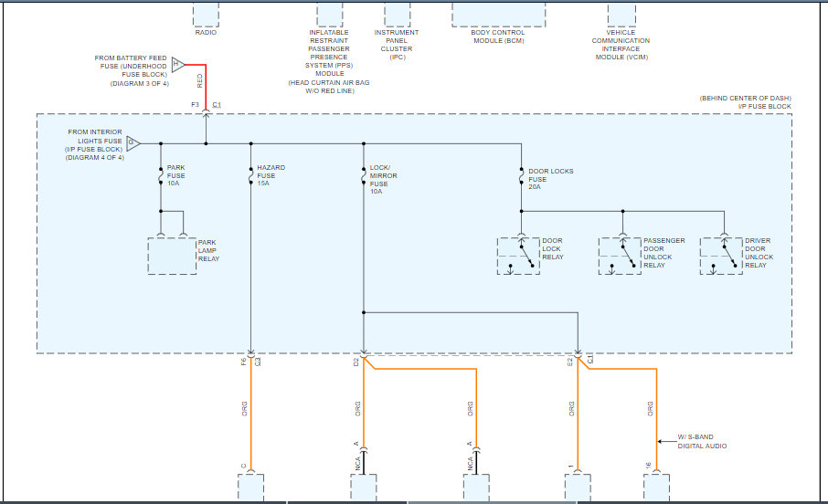Image resolution: width=828 pixels, height=504 pixels.
Task: Click the DOOR LOCK RELAY text
Action: (553, 248)
